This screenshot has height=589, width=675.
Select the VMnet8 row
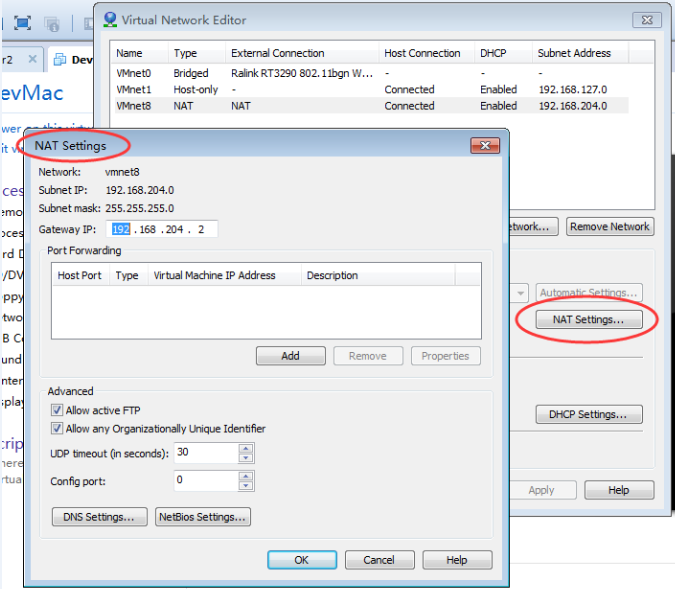click(372, 106)
